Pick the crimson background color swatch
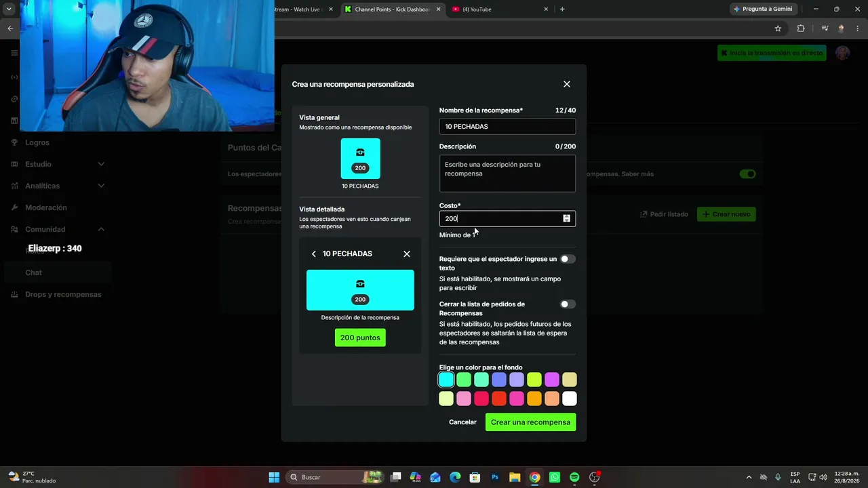 tap(481, 399)
